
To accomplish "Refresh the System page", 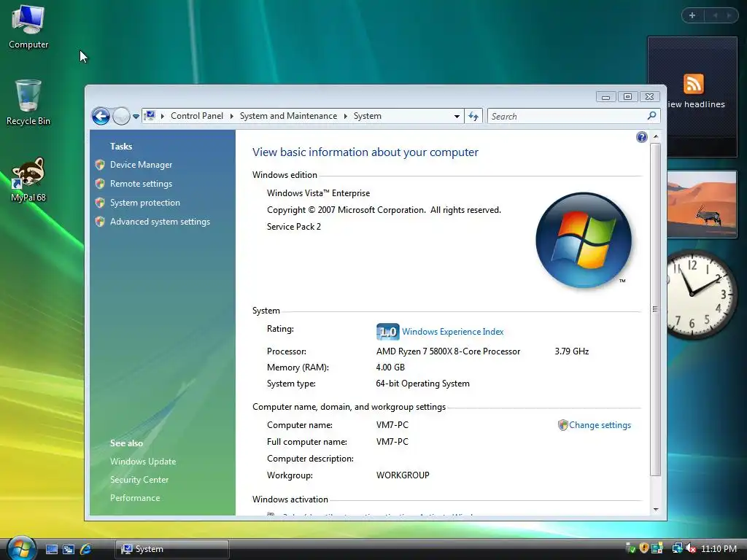I will point(473,116).
